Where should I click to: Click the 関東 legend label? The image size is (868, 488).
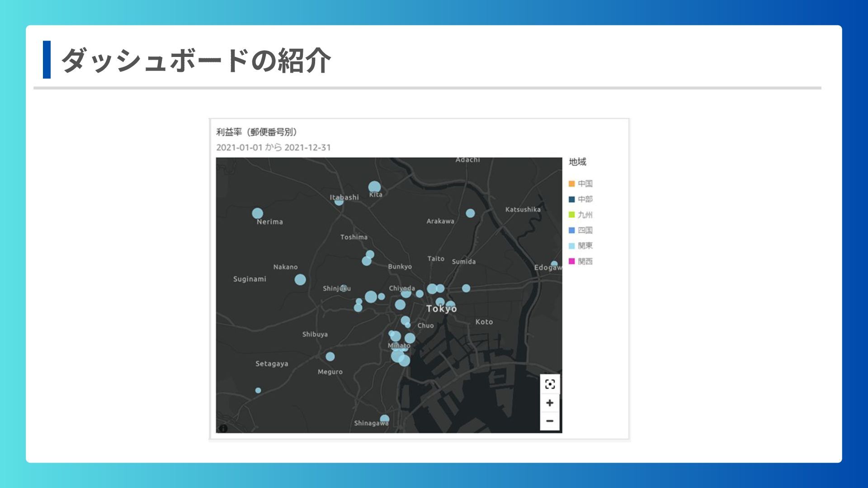click(x=585, y=246)
